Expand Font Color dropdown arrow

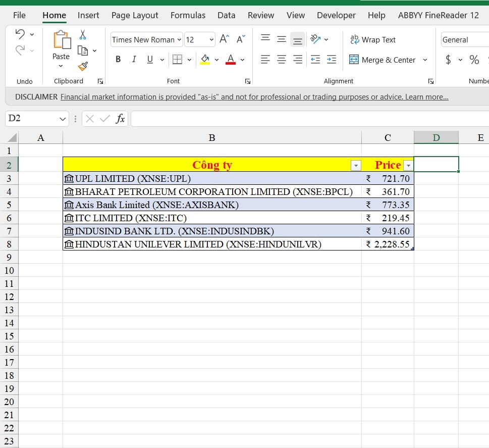tap(242, 60)
